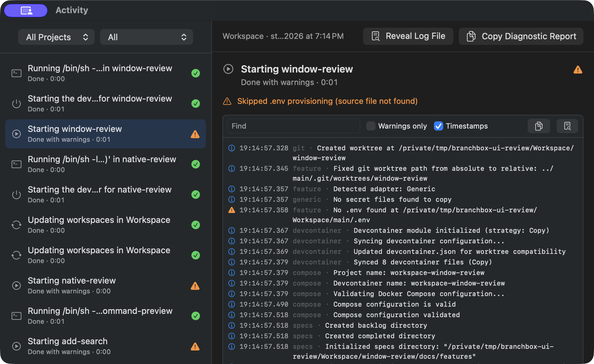Click the copy log icon in the Find bar
Screen dimensions: 594x364
(x=539, y=126)
